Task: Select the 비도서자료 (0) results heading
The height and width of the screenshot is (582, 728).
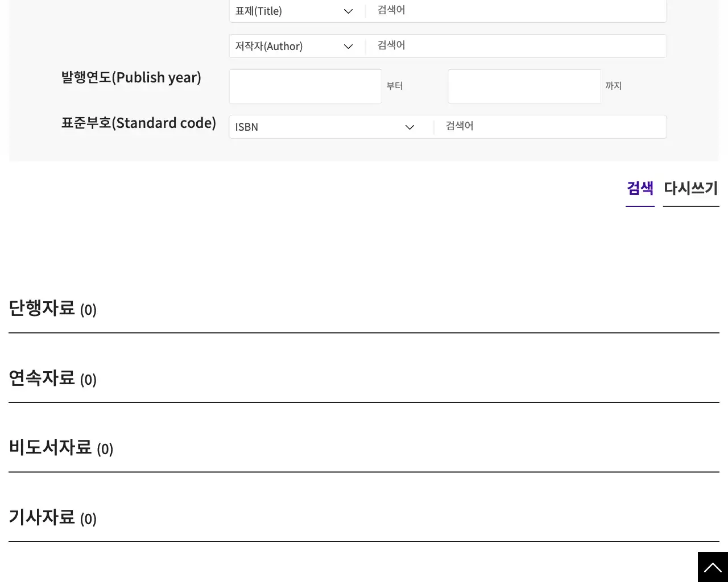Action: 61,448
